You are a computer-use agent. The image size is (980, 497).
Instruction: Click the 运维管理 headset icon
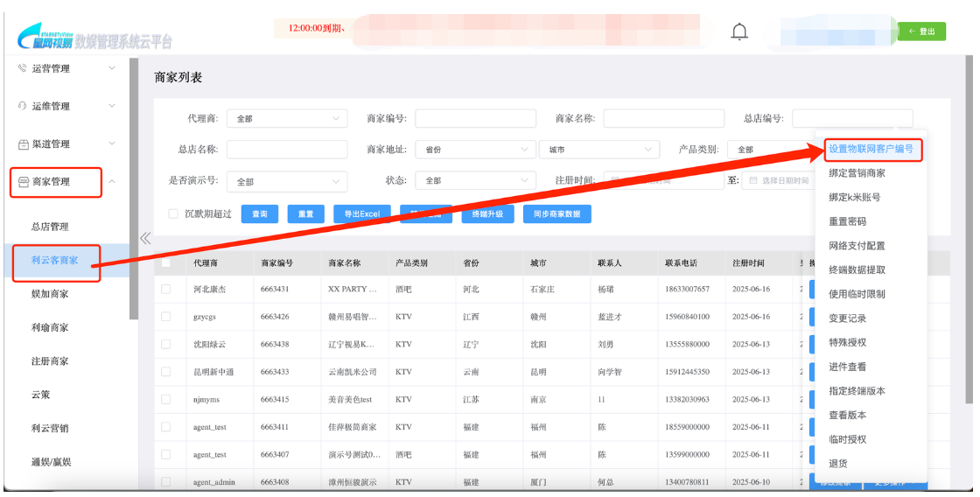23,106
